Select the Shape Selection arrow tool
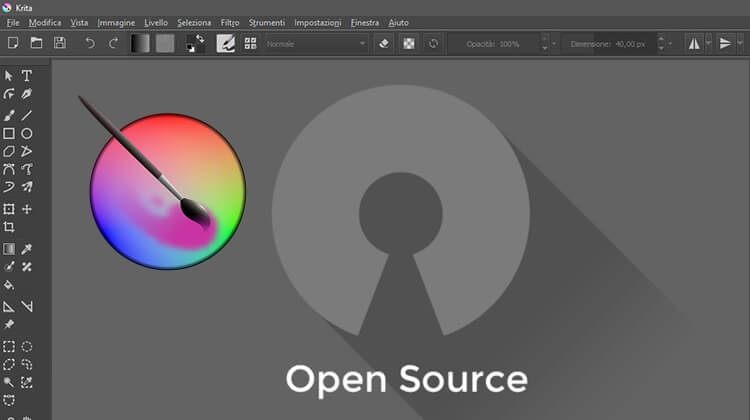This screenshot has height=420, width=750. pos(9,76)
